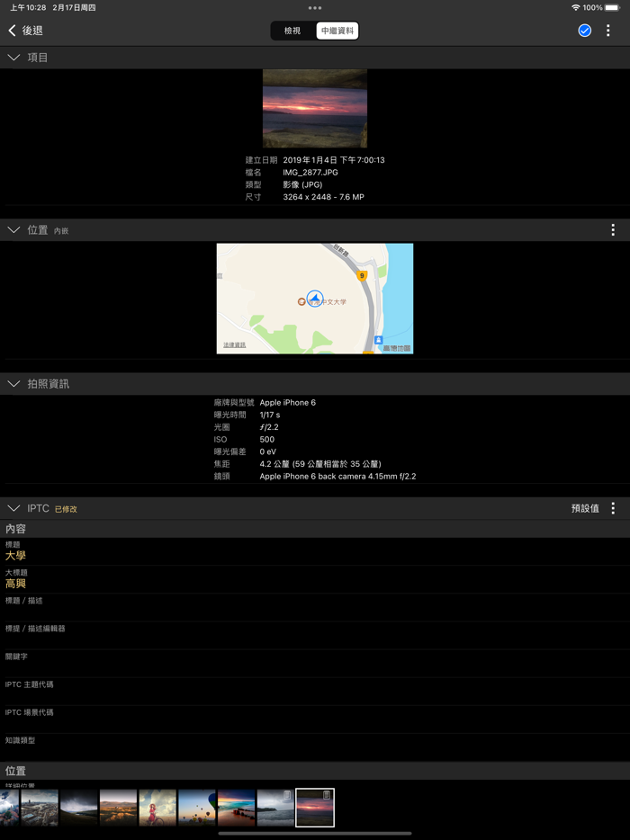
Task: Open the top bar more options menu
Action: click(608, 31)
